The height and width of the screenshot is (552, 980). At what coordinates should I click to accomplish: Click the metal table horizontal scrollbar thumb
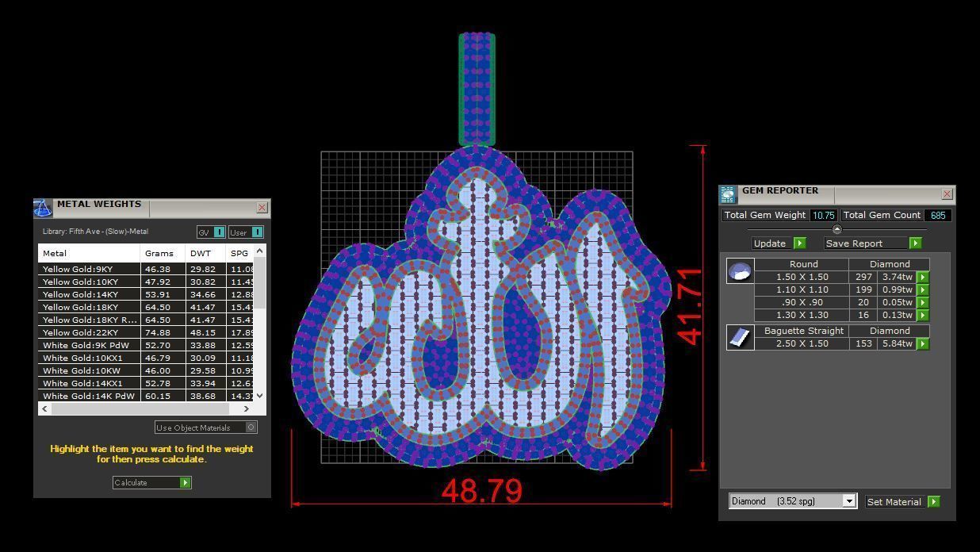140,408
